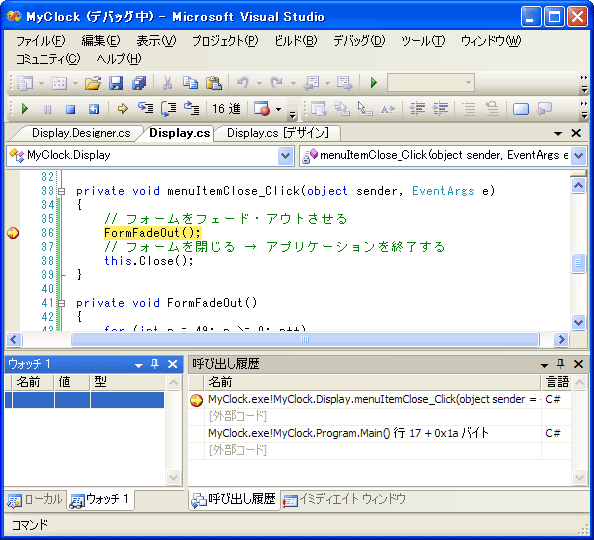The height and width of the screenshot is (540, 594).
Task: Click the Step Over icon
Action: click(x=169, y=109)
